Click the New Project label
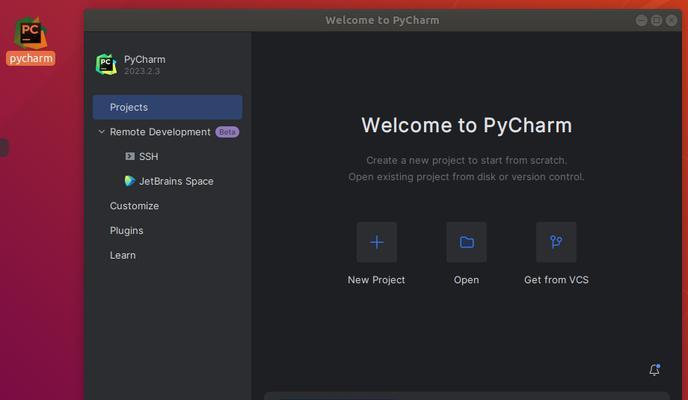688x400 pixels. pos(376,280)
